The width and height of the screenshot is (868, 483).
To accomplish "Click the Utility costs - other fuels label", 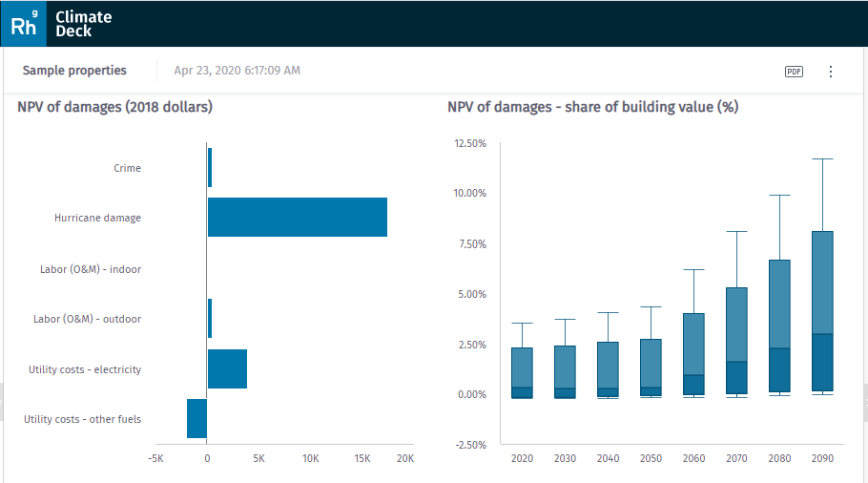I will [x=82, y=419].
